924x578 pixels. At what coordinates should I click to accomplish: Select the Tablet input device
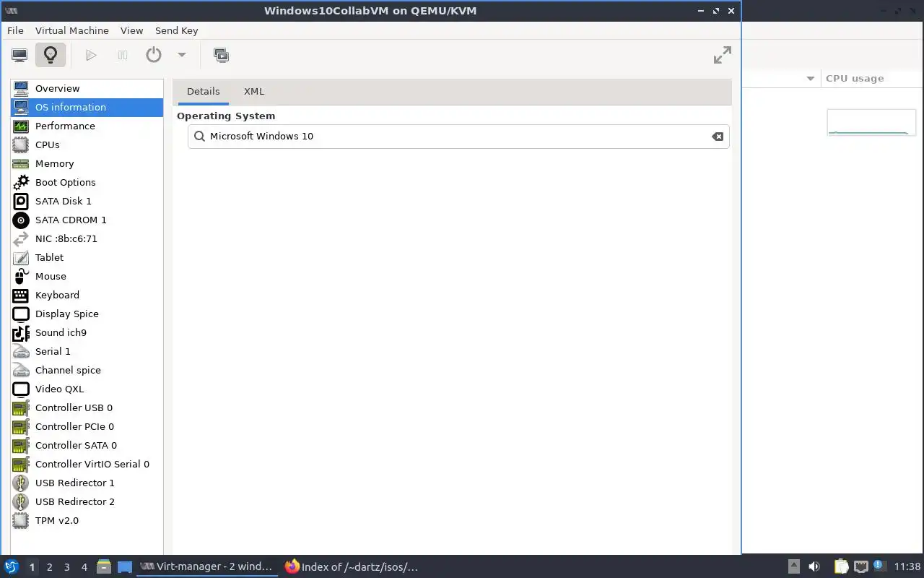pos(87,257)
